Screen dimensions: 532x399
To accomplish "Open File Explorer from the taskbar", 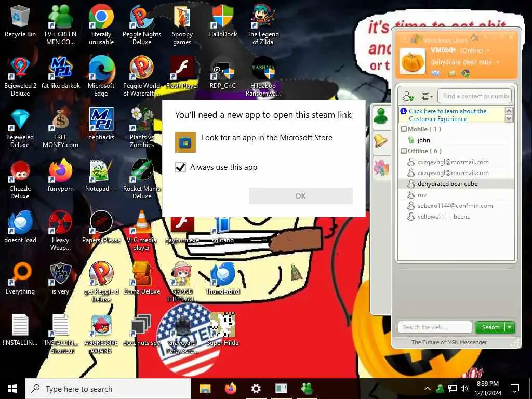I will pos(205,389).
